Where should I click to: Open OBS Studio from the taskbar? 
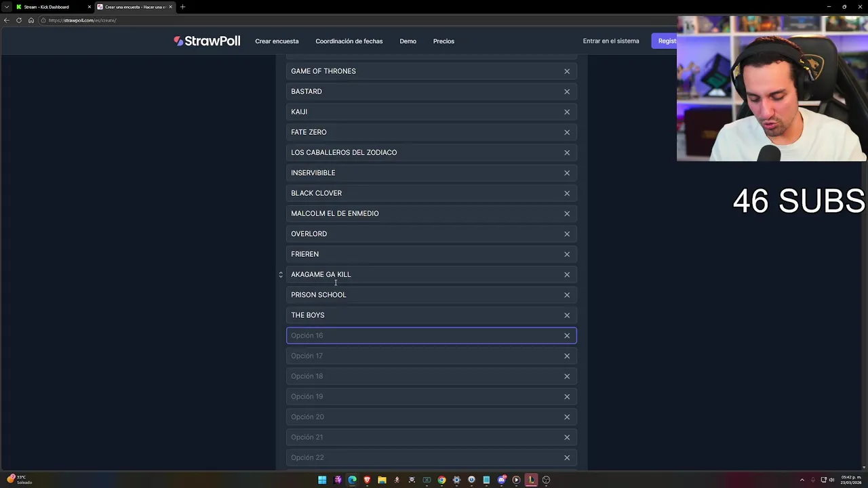tap(546, 480)
